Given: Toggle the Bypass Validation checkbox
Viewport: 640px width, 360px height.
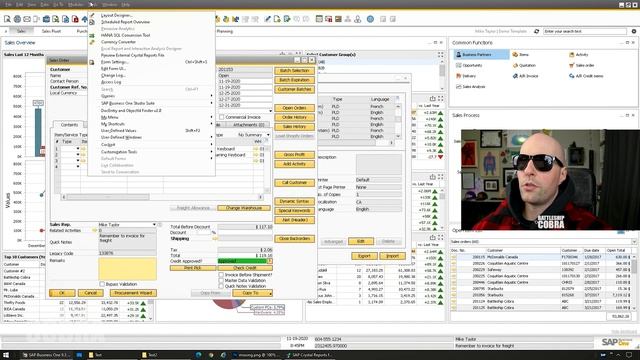Looking at the screenshot, I should [102, 284].
